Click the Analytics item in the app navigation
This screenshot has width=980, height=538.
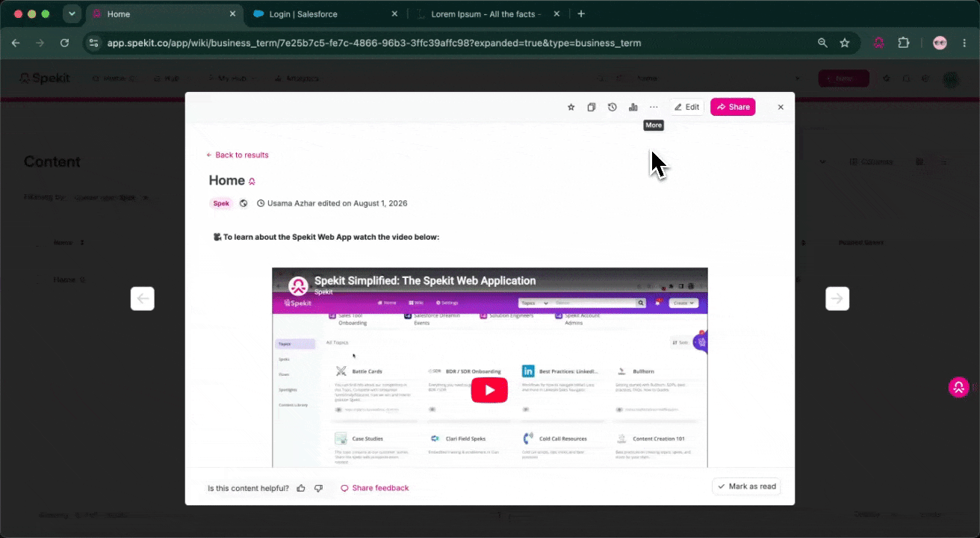(x=297, y=78)
